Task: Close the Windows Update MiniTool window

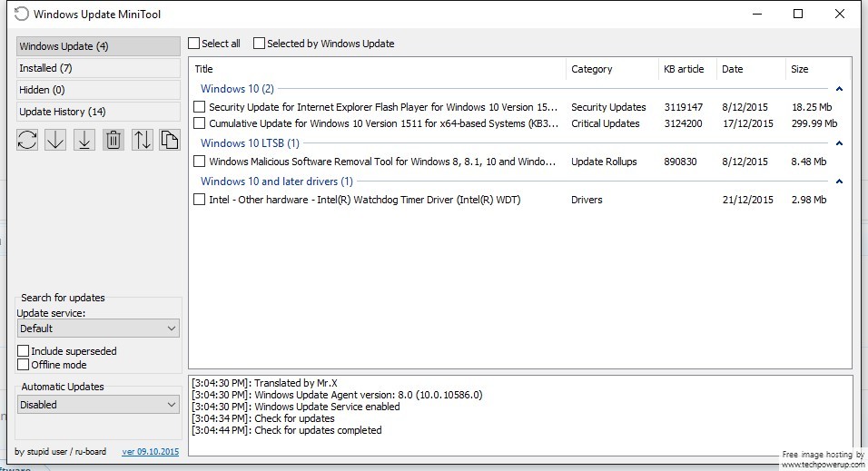Action: (840, 14)
